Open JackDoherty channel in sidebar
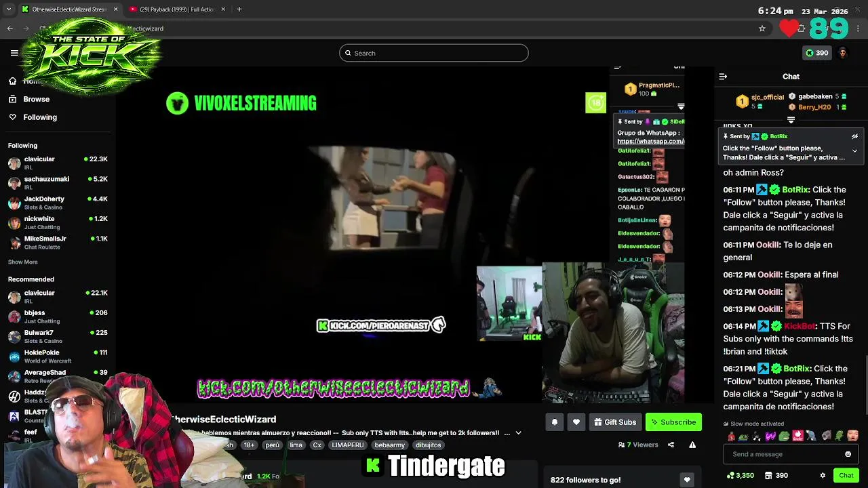This screenshot has height=488, width=868. pyautogui.click(x=58, y=203)
